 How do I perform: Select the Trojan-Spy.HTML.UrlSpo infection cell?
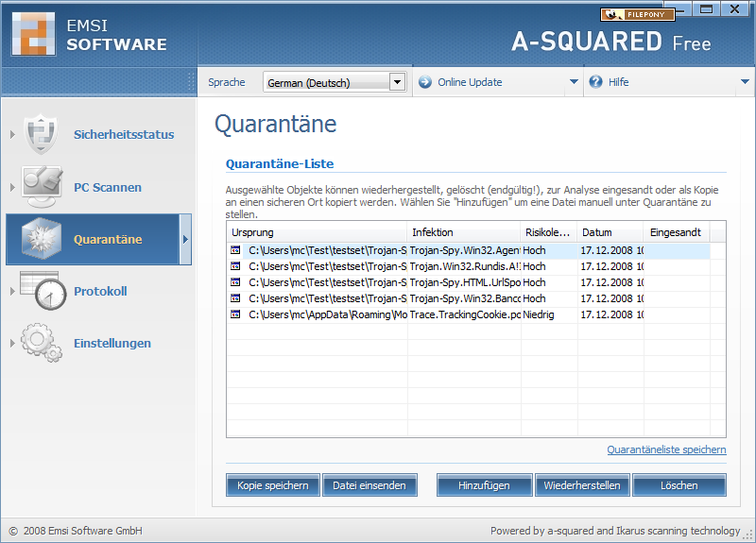click(x=465, y=282)
